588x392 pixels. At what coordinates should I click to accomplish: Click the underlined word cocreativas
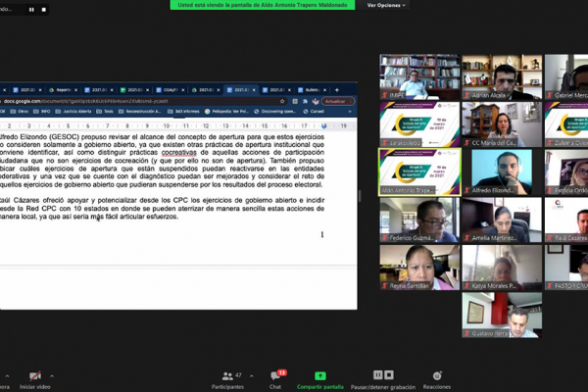pyautogui.click(x=179, y=152)
